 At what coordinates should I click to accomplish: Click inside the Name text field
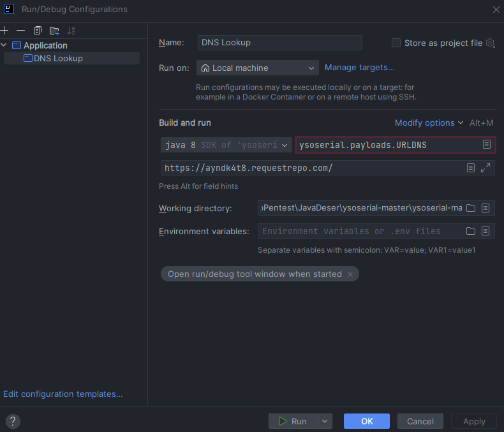pyautogui.click(x=279, y=43)
